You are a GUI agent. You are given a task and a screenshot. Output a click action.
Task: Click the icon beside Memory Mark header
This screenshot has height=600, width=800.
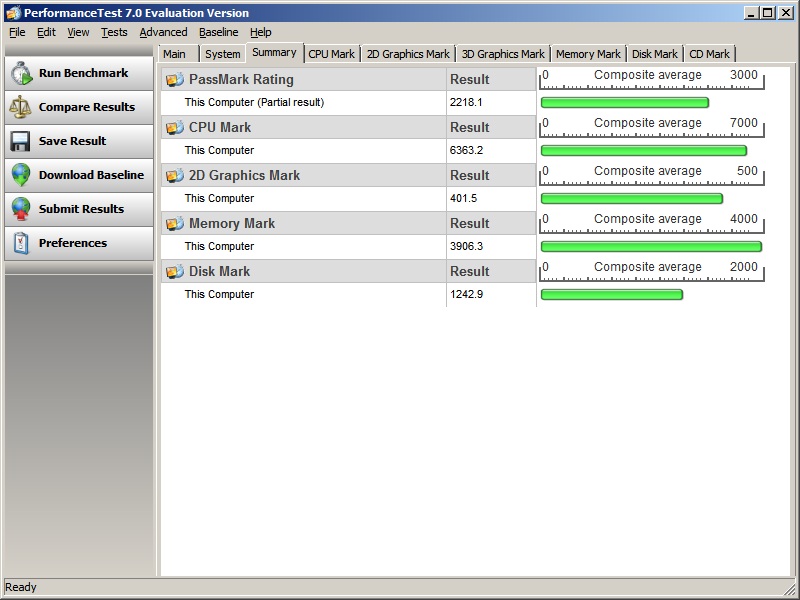[175, 223]
